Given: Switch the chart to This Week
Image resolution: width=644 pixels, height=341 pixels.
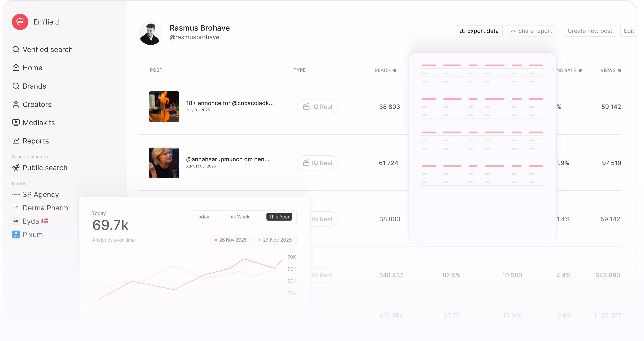Looking at the screenshot, I should point(238,217).
